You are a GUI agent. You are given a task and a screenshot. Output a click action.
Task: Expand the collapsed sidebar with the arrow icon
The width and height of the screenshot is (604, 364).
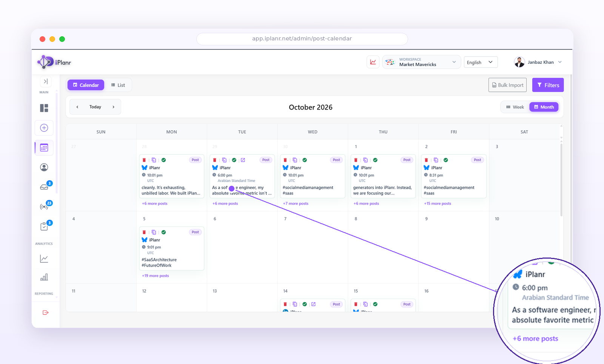pos(45,81)
